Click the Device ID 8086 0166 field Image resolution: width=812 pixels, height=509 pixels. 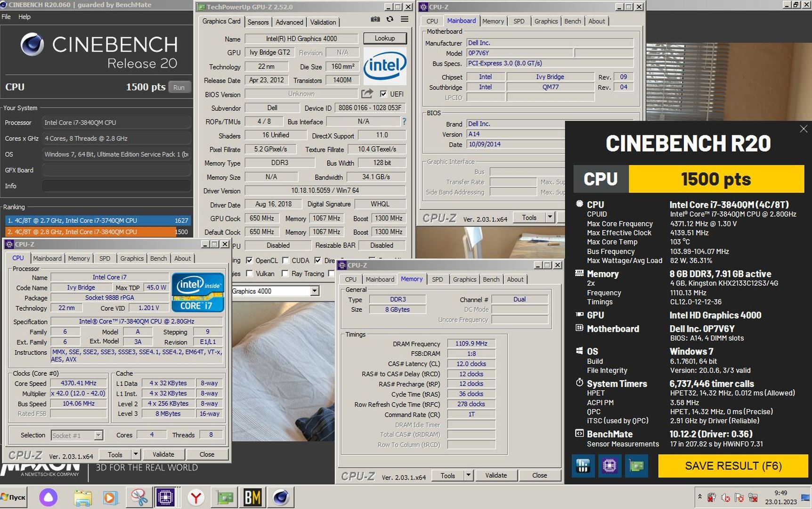tap(370, 108)
